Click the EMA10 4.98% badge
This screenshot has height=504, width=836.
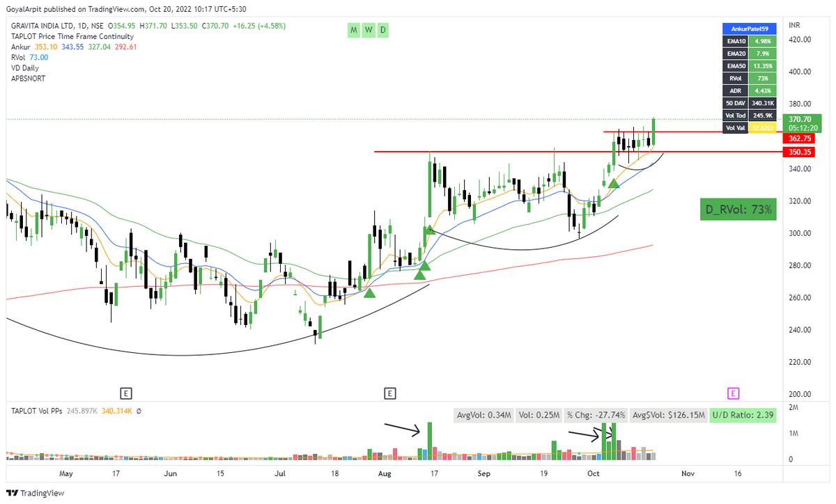click(749, 41)
